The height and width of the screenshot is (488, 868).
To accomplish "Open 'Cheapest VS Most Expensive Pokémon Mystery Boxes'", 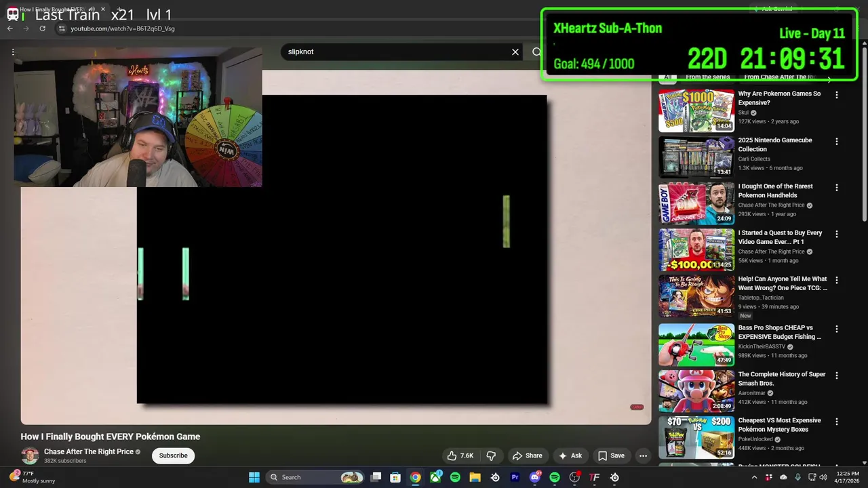I will pyautogui.click(x=779, y=424).
